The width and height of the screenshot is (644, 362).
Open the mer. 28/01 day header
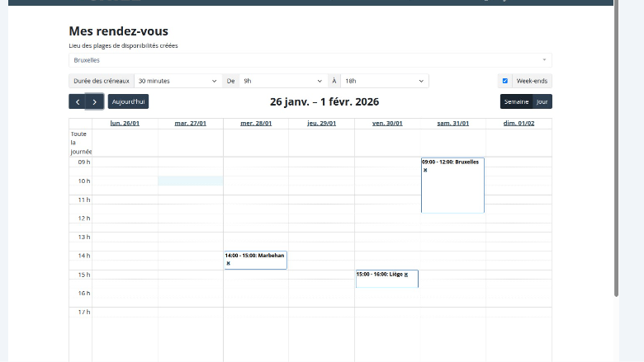click(x=256, y=123)
